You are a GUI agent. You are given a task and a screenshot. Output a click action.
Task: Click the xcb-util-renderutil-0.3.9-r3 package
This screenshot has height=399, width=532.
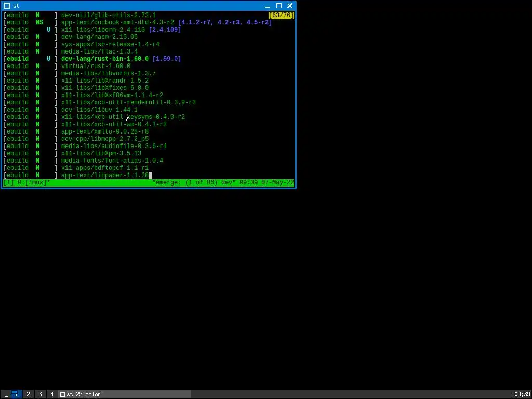(129, 102)
